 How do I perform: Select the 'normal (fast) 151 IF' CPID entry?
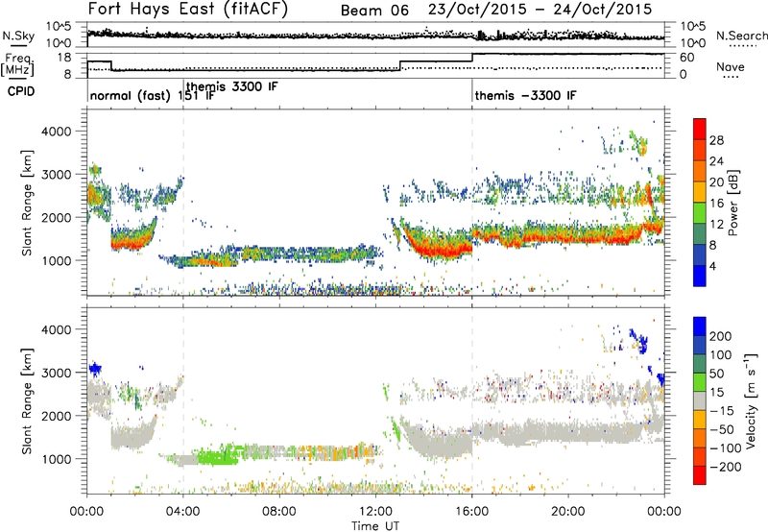pos(152,95)
